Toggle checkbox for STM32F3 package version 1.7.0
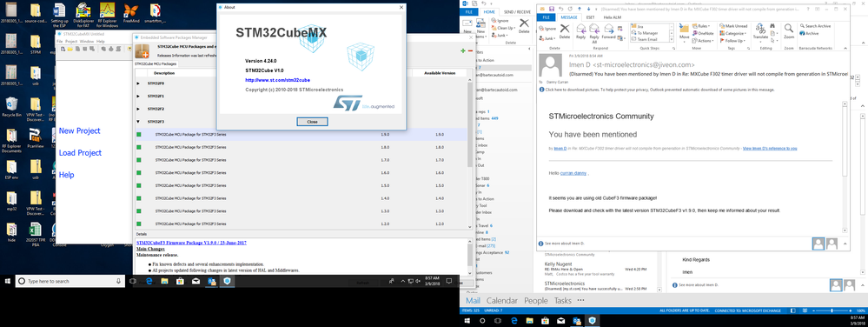The image size is (868, 327). click(x=139, y=160)
